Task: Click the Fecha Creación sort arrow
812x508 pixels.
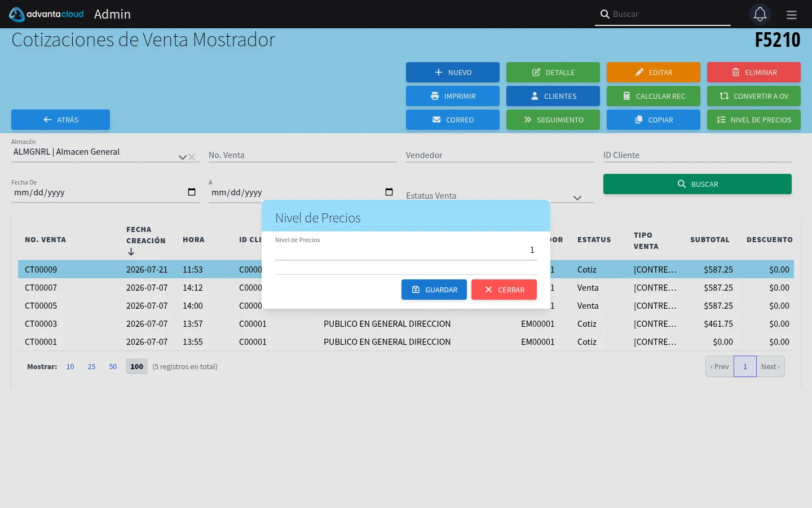Action: [x=131, y=252]
